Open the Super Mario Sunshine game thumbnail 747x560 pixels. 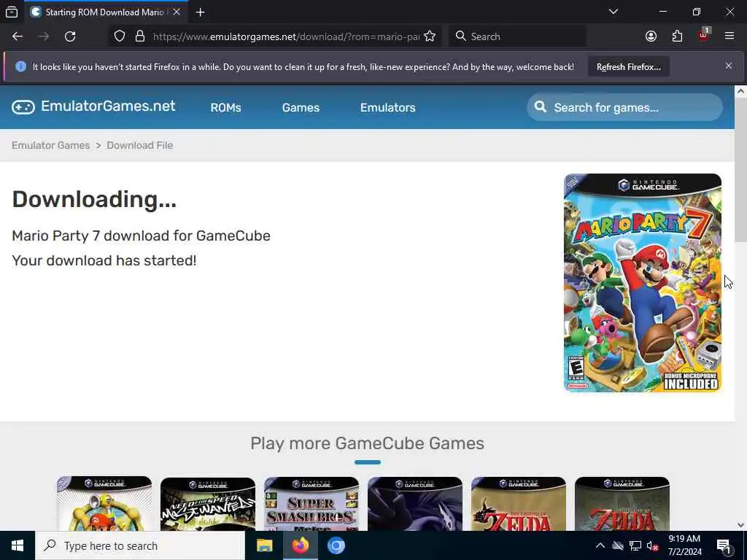[x=104, y=503]
